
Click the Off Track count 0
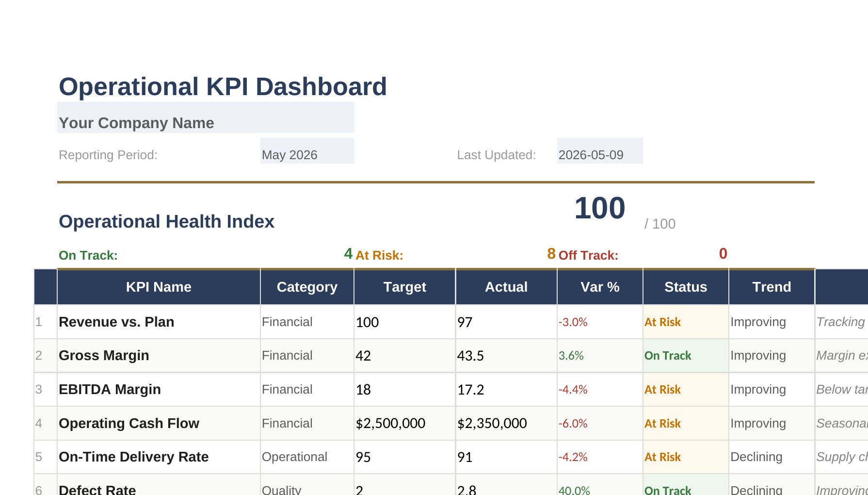[x=723, y=253]
